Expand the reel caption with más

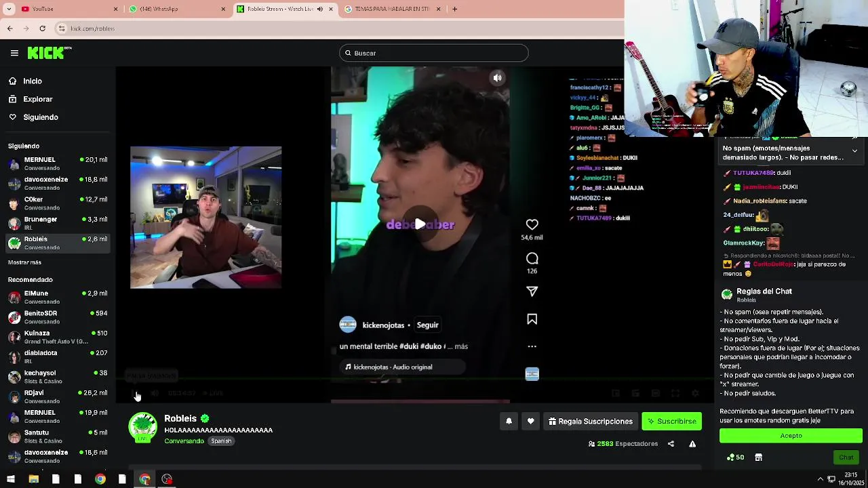tap(461, 346)
